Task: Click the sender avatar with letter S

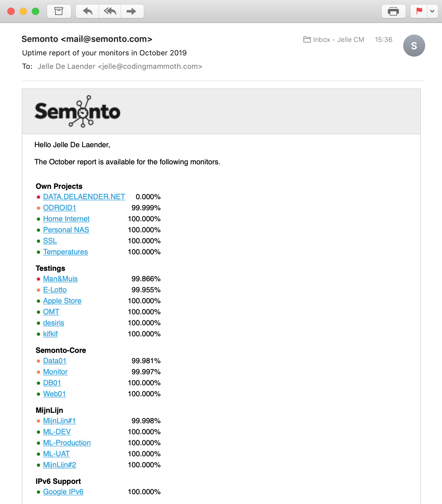Action: [414, 46]
